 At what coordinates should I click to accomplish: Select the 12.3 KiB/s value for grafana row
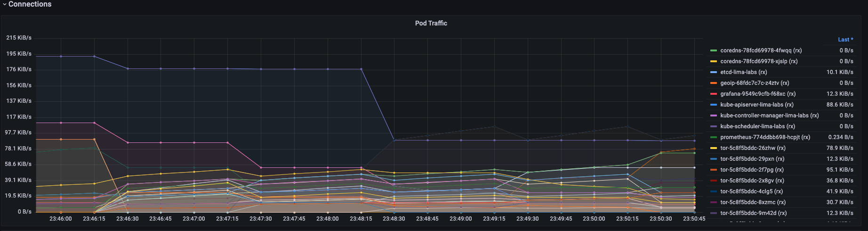coord(840,94)
